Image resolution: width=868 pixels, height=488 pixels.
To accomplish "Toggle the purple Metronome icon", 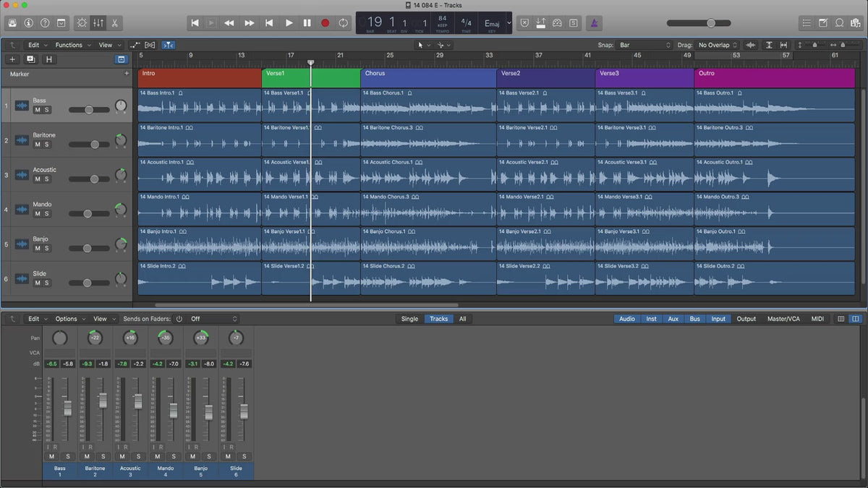I will [593, 23].
